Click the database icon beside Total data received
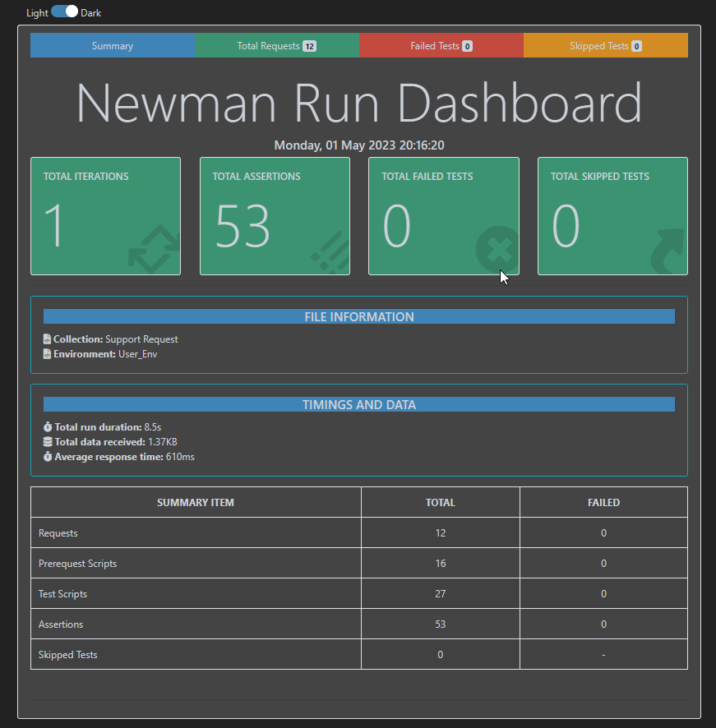716x728 pixels. click(47, 441)
